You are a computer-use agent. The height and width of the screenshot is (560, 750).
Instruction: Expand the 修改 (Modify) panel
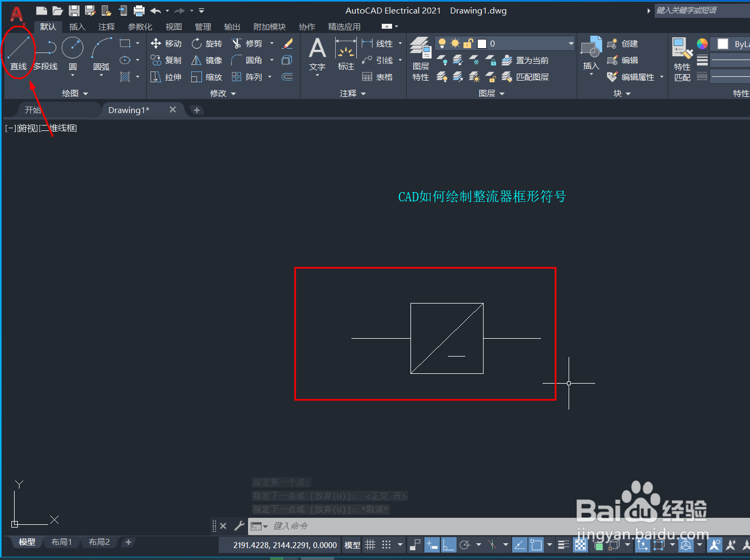click(223, 93)
